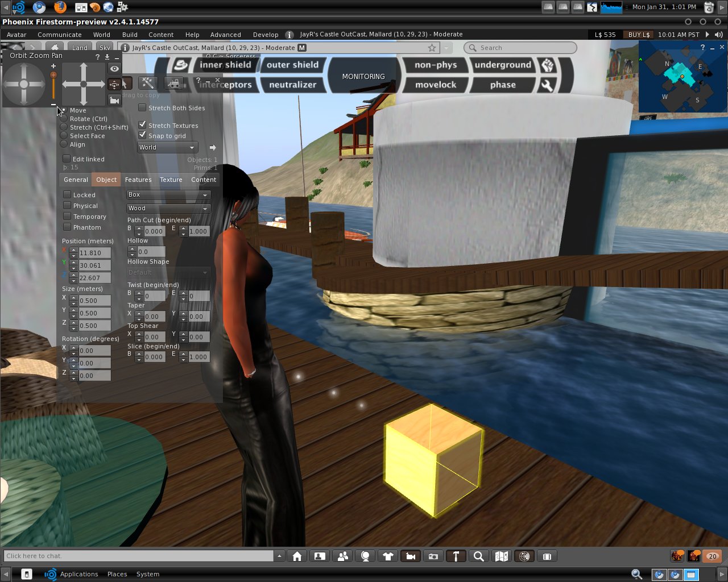Open the World ruler dropdown

point(168,147)
